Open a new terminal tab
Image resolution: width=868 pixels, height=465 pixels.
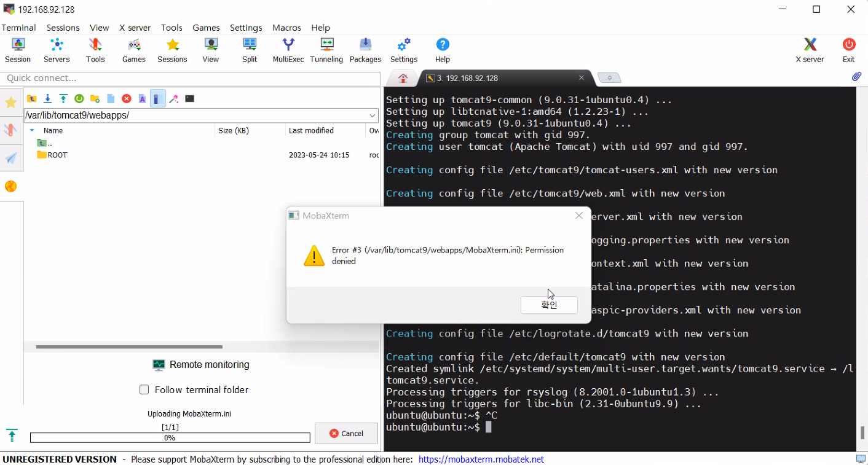coord(609,78)
